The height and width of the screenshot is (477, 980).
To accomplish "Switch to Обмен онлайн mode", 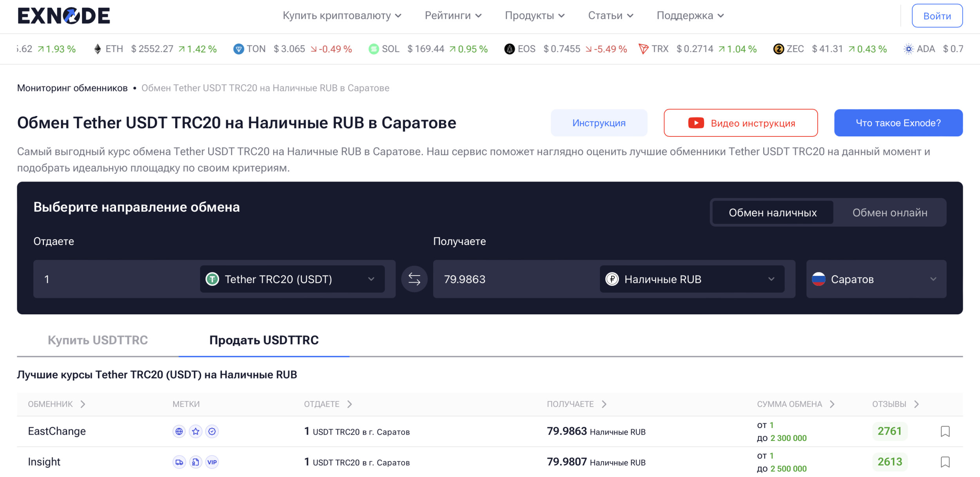I will point(889,212).
